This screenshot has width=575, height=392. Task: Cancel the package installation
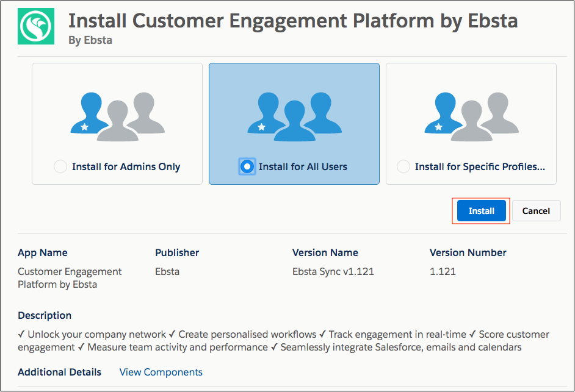pyautogui.click(x=536, y=211)
